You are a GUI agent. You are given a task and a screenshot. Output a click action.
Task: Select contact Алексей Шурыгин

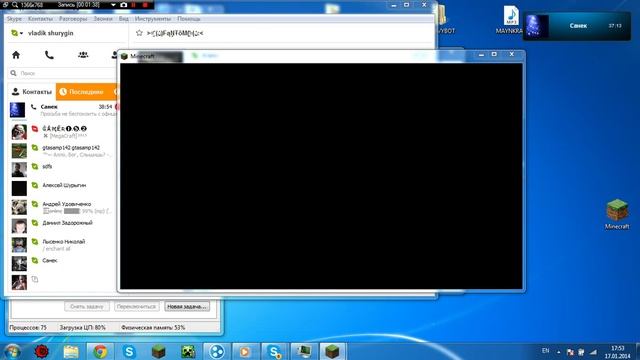[x=64, y=188]
